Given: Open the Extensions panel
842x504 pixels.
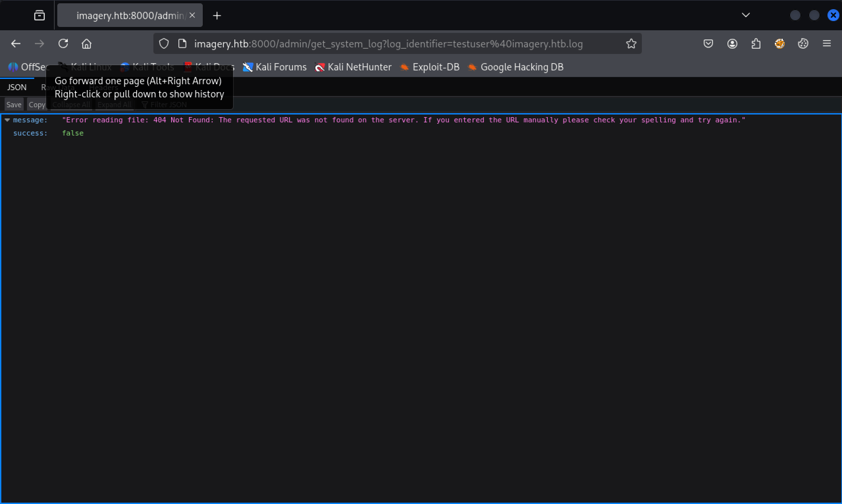Looking at the screenshot, I should click(756, 44).
